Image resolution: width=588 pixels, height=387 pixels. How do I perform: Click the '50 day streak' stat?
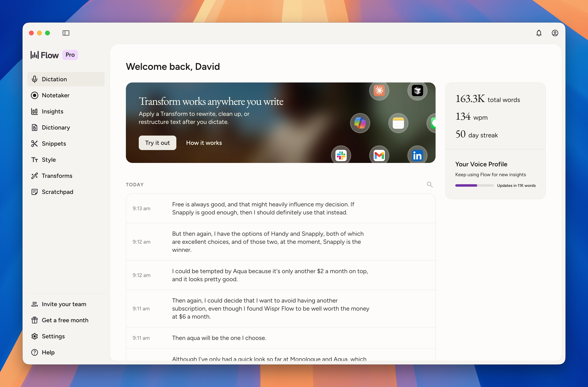point(477,134)
